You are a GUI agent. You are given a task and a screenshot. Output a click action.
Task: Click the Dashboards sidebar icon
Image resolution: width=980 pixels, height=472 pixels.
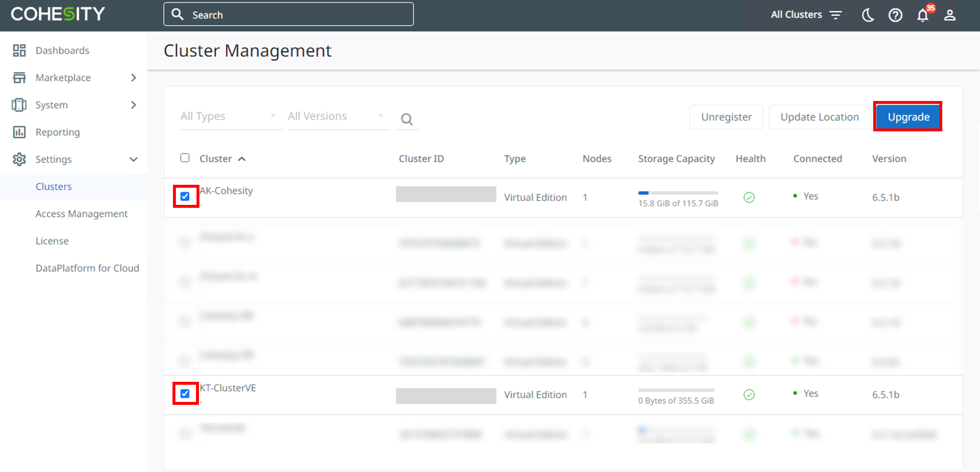click(19, 50)
